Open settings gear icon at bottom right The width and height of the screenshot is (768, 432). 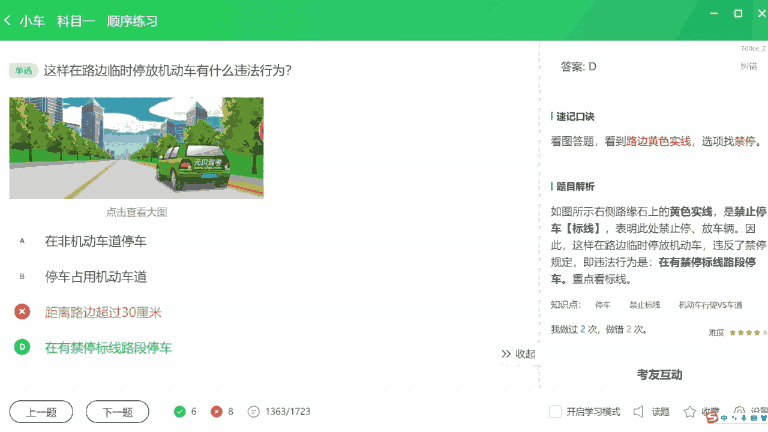tap(740, 410)
